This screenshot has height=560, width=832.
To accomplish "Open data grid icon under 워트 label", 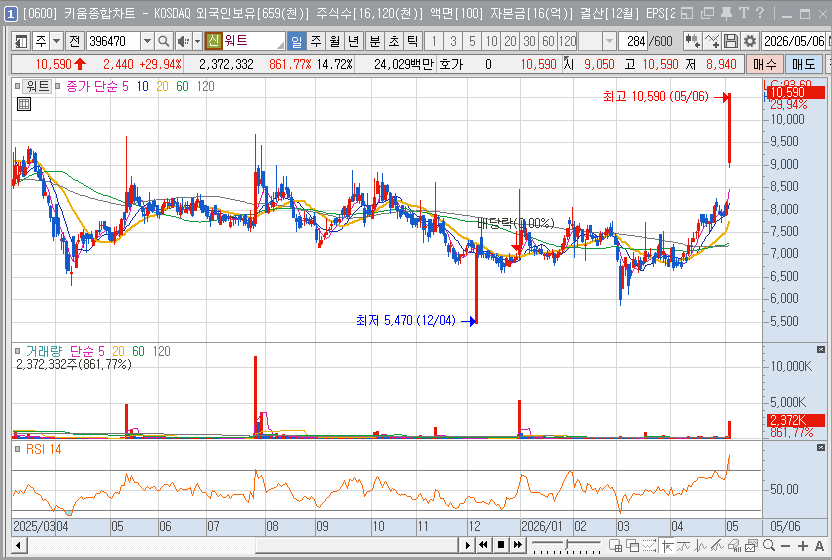I will pyautogui.click(x=24, y=104).
